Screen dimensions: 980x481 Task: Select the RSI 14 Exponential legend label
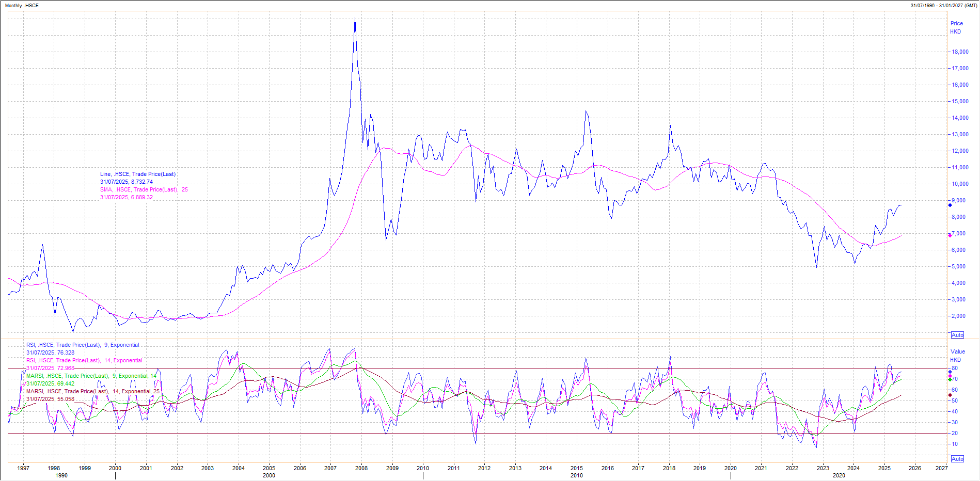[84, 361]
